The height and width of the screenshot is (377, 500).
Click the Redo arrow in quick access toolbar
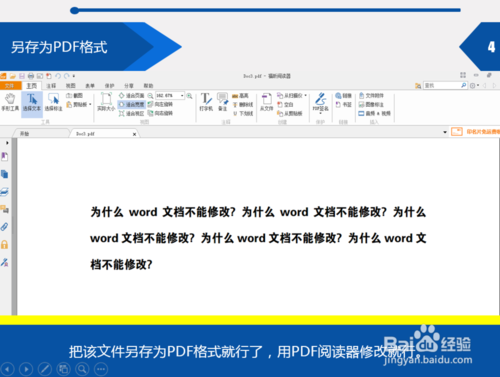67,76
